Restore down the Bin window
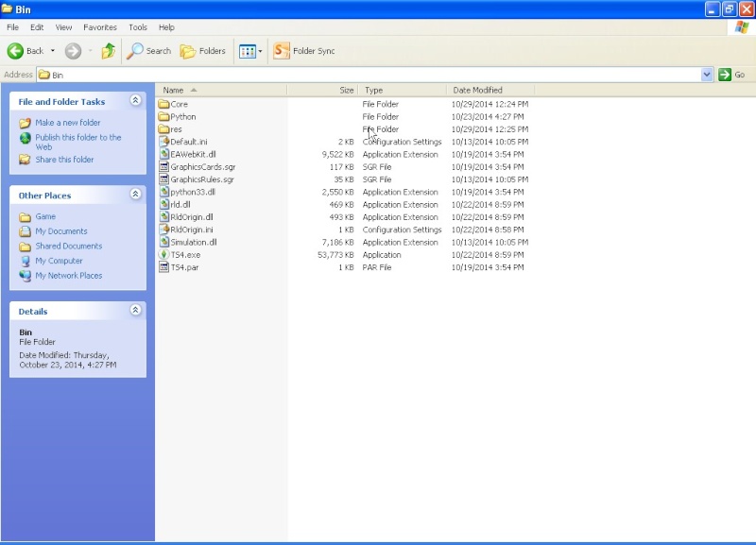The image size is (756, 545). 730,9
